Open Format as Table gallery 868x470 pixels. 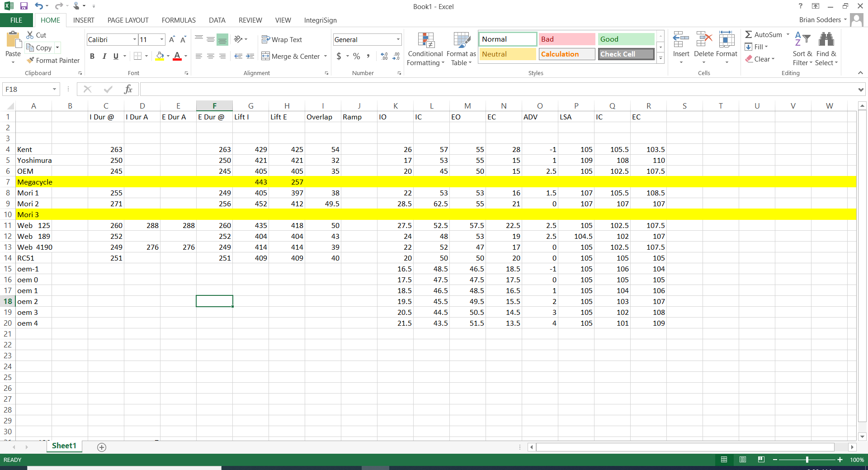click(461, 49)
